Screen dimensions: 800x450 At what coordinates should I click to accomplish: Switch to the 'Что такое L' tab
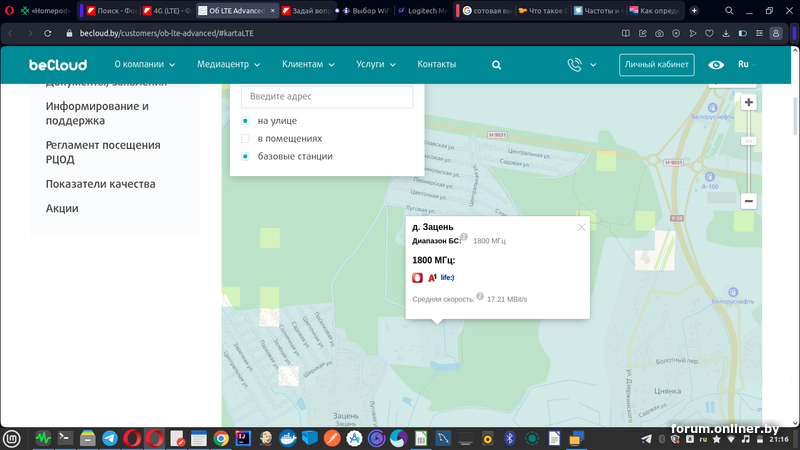pyautogui.click(x=542, y=11)
